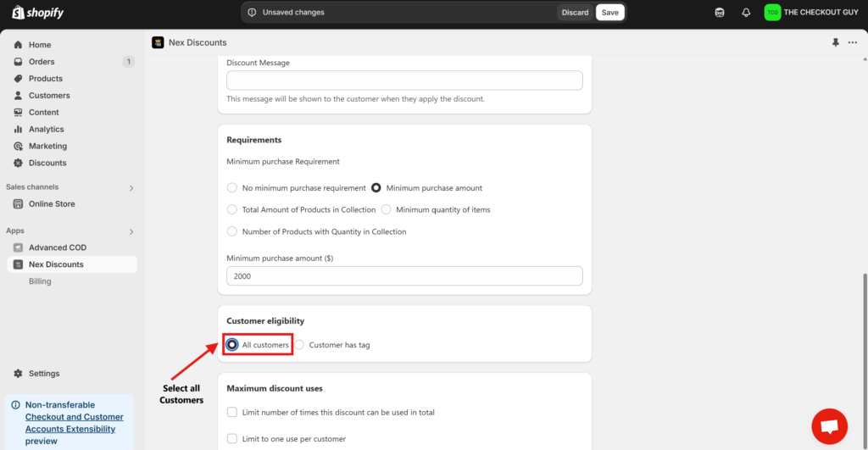Image resolution: width=868 pixels, height=450 pixels.
Task: Open Customers page from sidebar
Action: tap(49, 95)
